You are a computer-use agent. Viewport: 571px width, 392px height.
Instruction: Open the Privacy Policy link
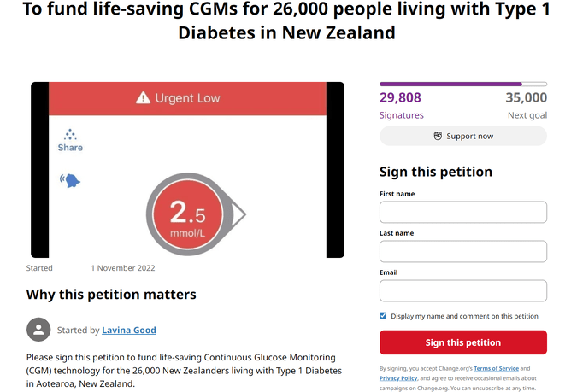pyautogui.click(x=398, y=377)
